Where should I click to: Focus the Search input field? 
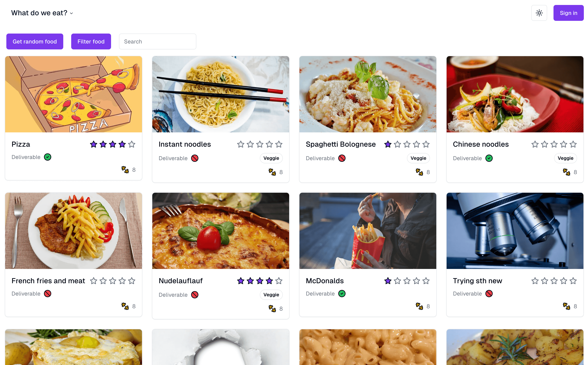point(157,41)
